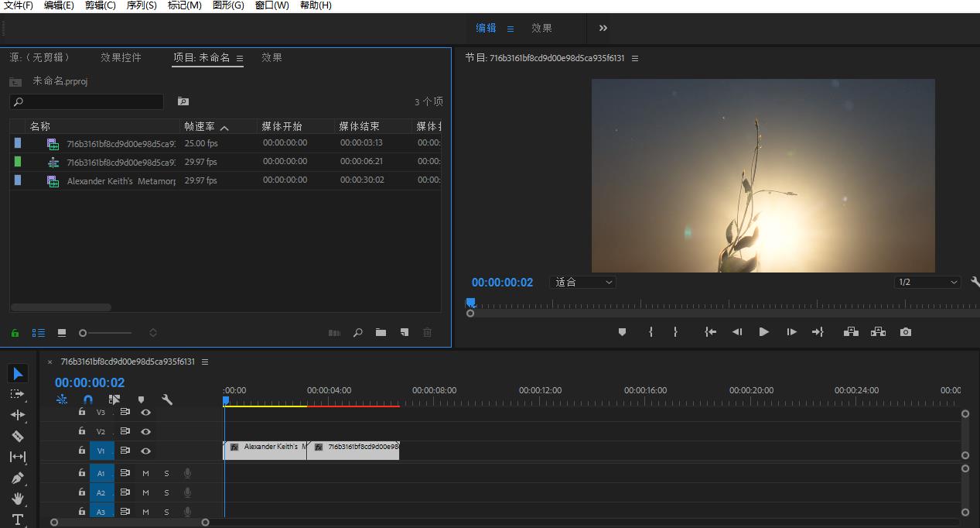Select the Ripple Edit tool
Image resolution: width=980 pixels, height=528 pixels.
(x=18, y=415)
